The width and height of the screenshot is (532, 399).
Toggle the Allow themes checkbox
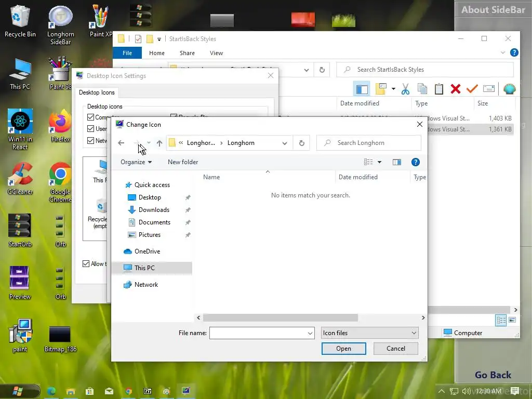86,263
